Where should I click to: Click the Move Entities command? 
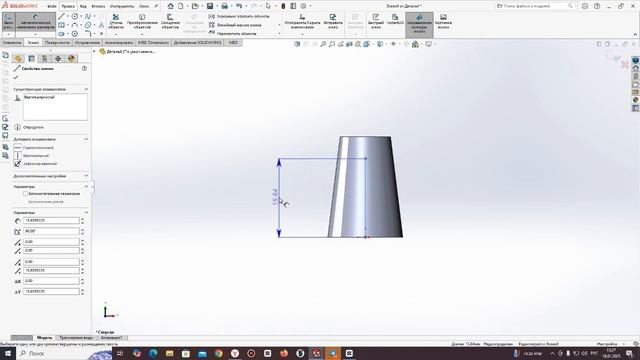[233, 33]
